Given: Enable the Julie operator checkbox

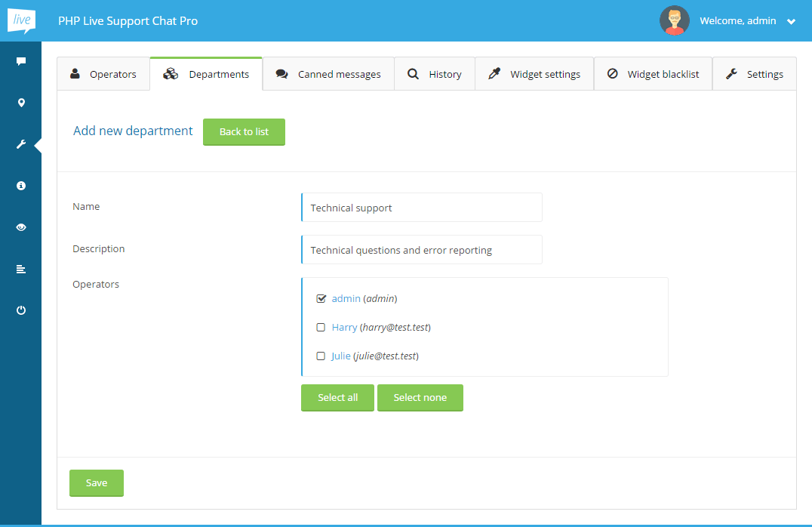Looking at the screenshot, I should [x=321, y=356].
